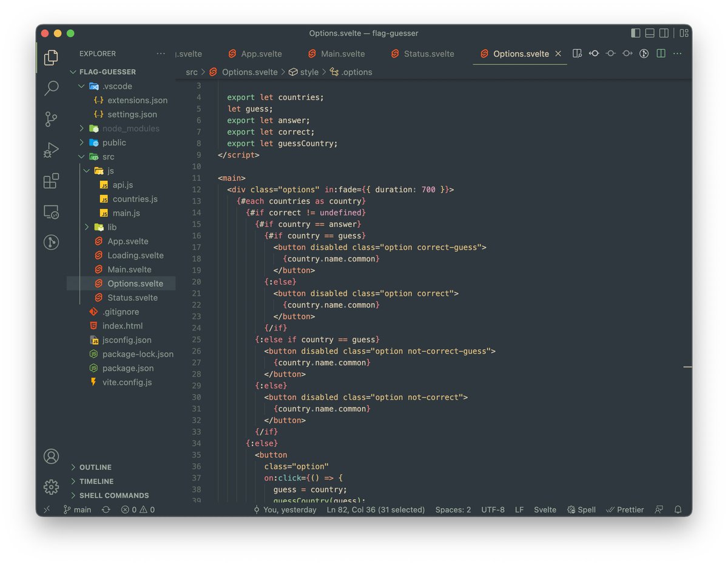Screen dimensions: 728x564
Task: Click 'style' in the breadcrumb
Action: (309, 72)
